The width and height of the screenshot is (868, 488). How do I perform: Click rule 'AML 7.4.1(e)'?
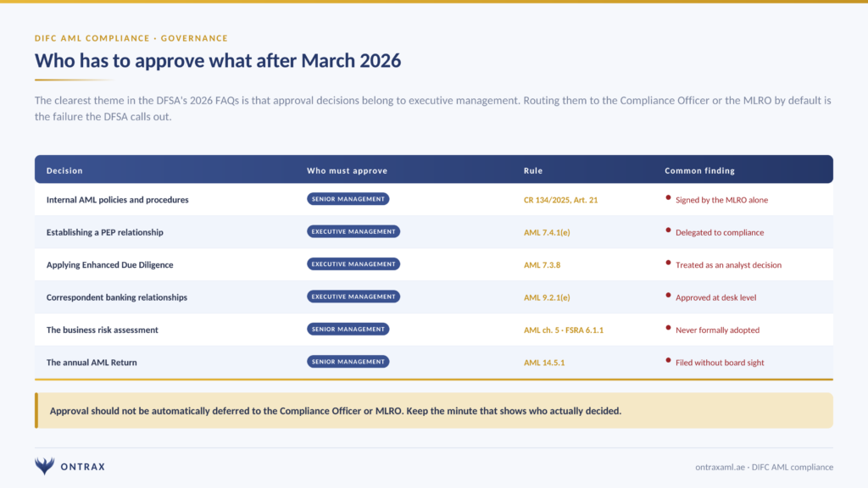[547, 232]
